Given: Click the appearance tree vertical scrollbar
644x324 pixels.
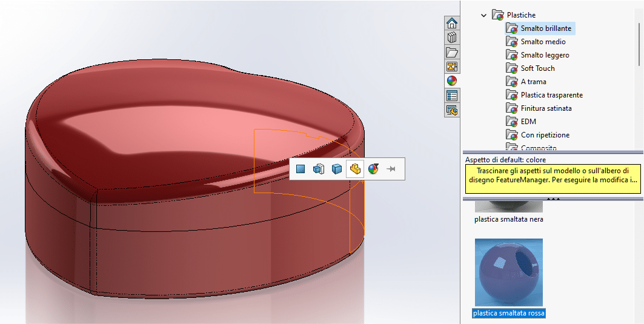Looking at the screenshot, I should [x=640, y=36].
